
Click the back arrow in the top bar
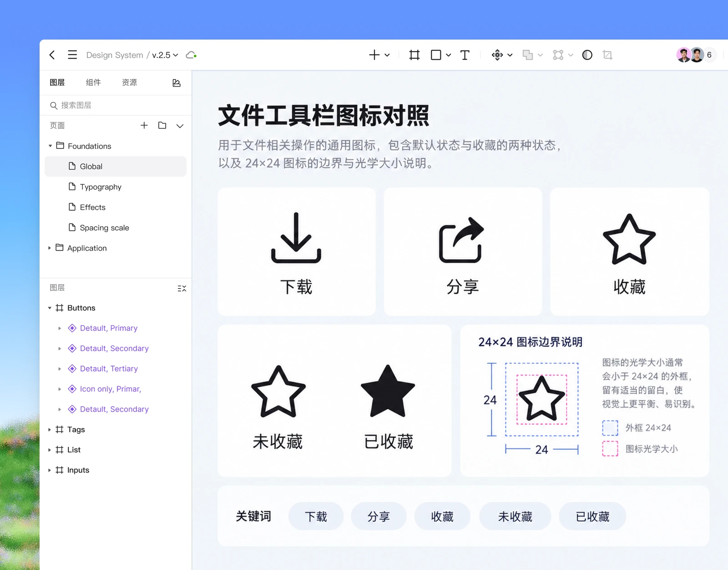pos(52,55)
